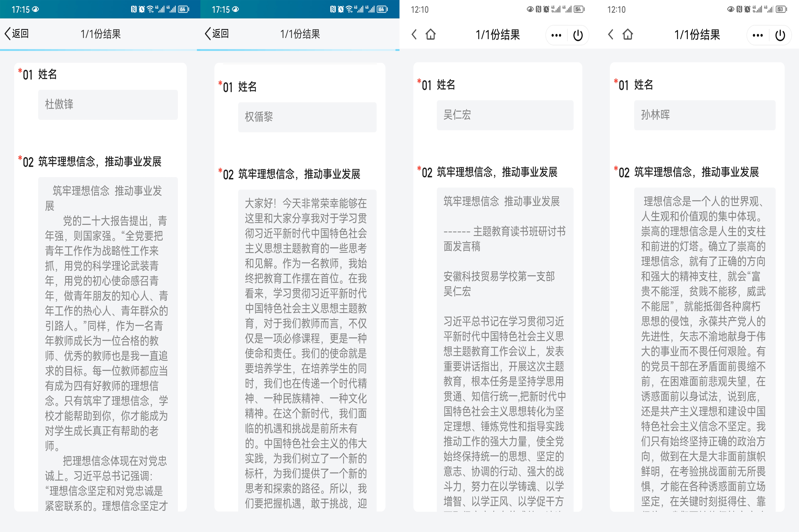The height and width of the screenshot is (532, 799).
Task: Tap 返回 back button in second screen
Action: click(217, 34)
